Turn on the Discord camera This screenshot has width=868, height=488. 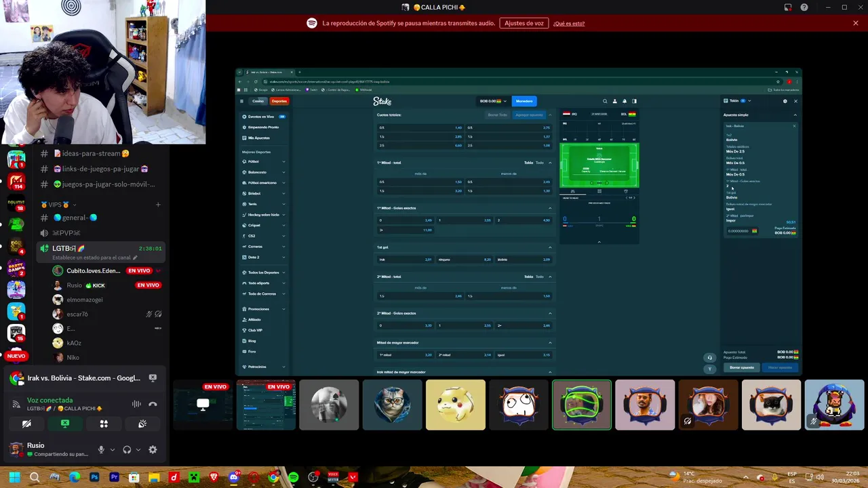[x=26, y=424]
